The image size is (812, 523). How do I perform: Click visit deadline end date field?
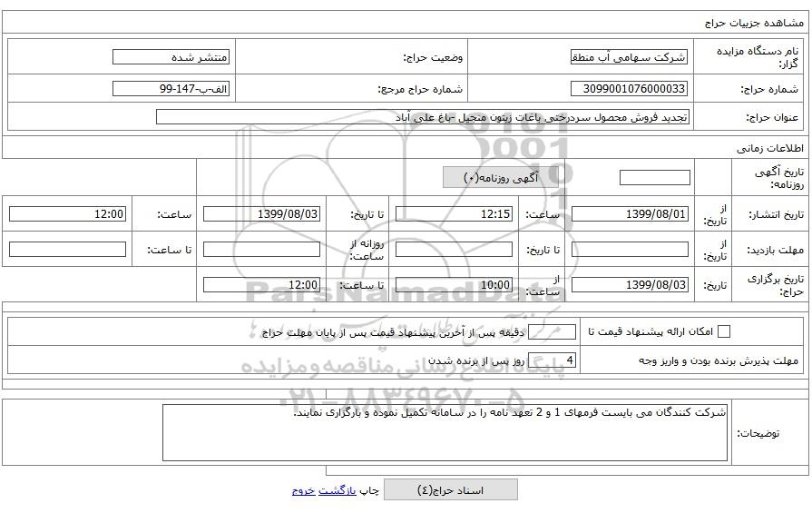(454, 250)
